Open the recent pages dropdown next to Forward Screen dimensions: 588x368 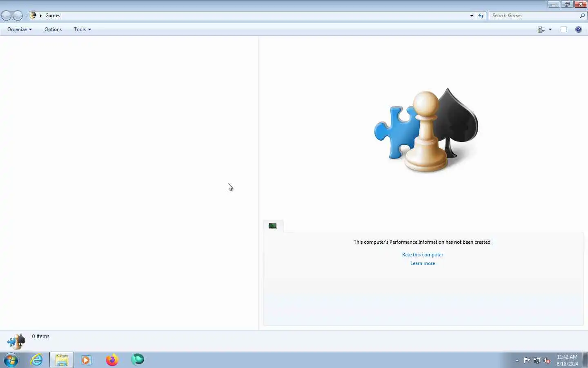(x=26, y=16)
